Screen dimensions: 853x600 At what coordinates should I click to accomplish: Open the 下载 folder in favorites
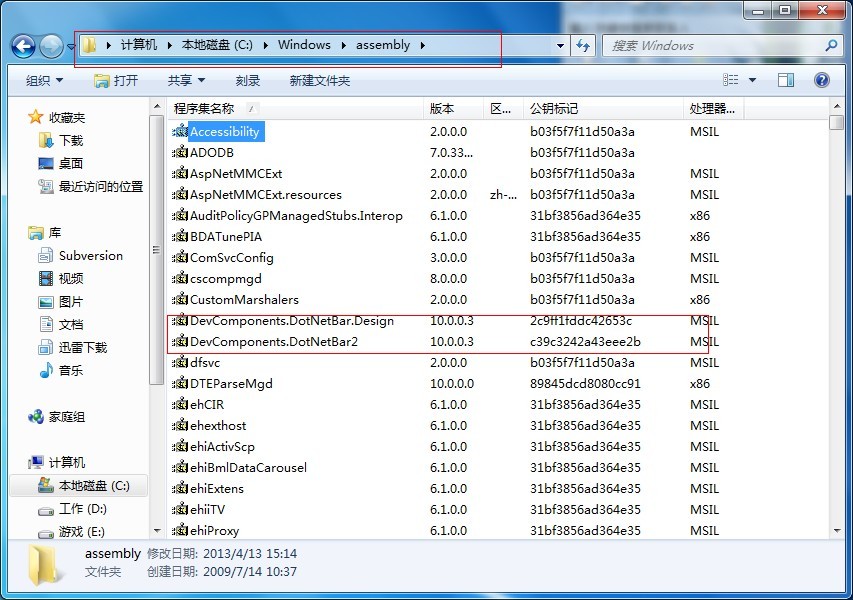coord(71,141)
